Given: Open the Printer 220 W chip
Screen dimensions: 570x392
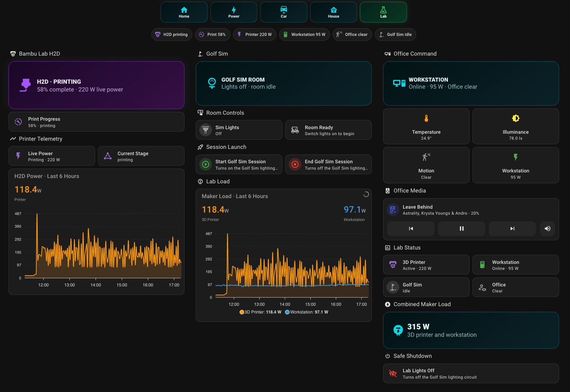Looking at the screenshot, I should coord(255,35).
